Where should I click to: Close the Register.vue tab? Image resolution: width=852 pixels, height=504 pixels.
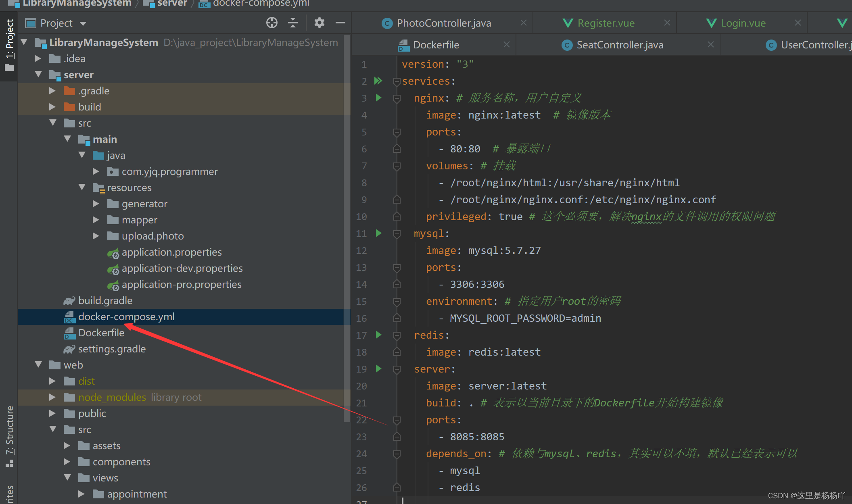coord(667,23)
